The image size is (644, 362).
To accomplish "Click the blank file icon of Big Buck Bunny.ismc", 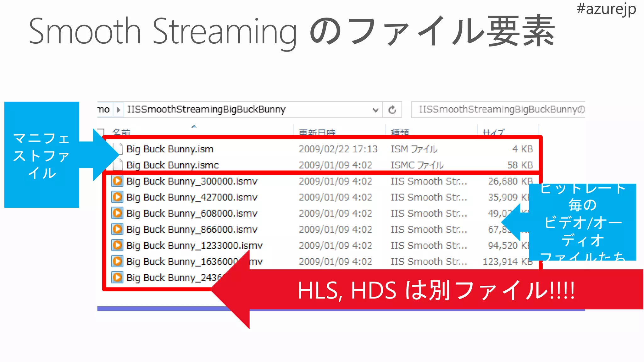I will pyautogui.click(x=119, y=164).
